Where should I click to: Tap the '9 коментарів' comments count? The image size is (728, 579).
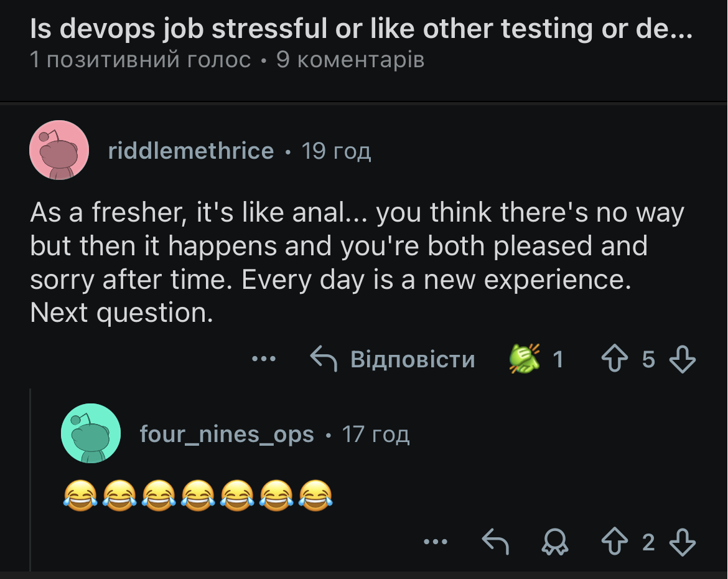[350, 60]
